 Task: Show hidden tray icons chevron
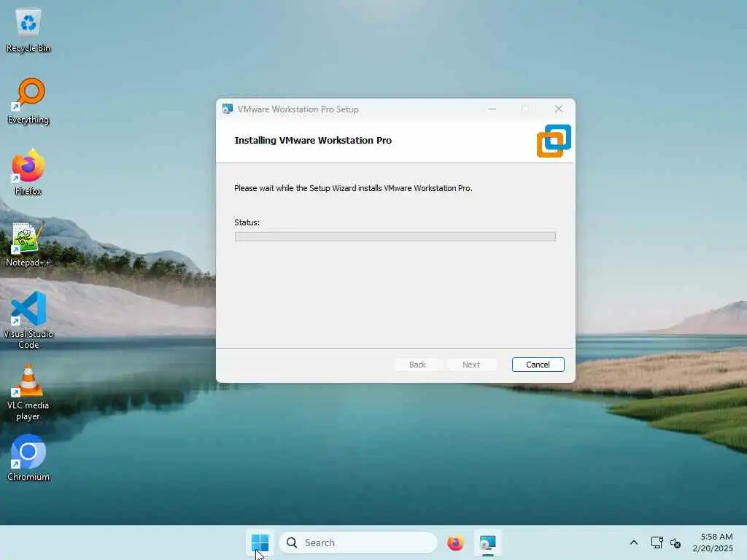point(634,542)
